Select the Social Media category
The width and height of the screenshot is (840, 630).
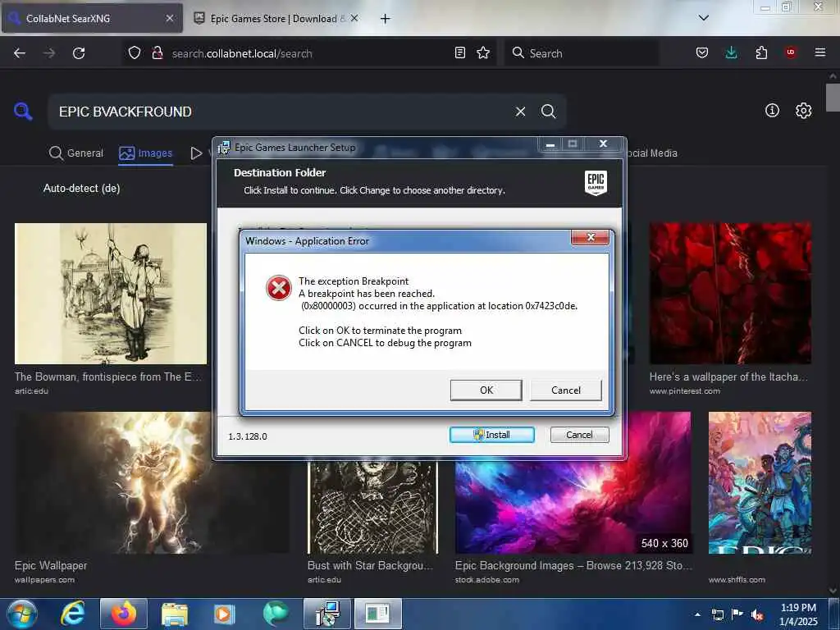pos(651,153)
